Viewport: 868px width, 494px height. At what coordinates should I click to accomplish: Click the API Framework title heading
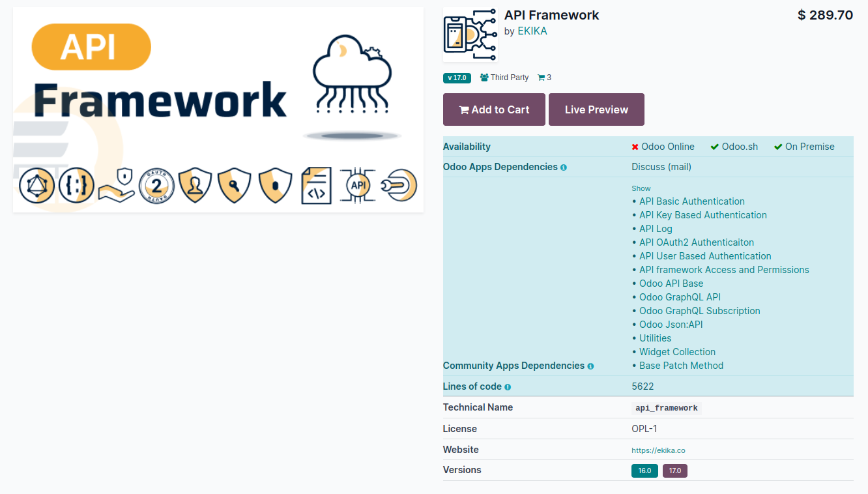tap(552, 15)
